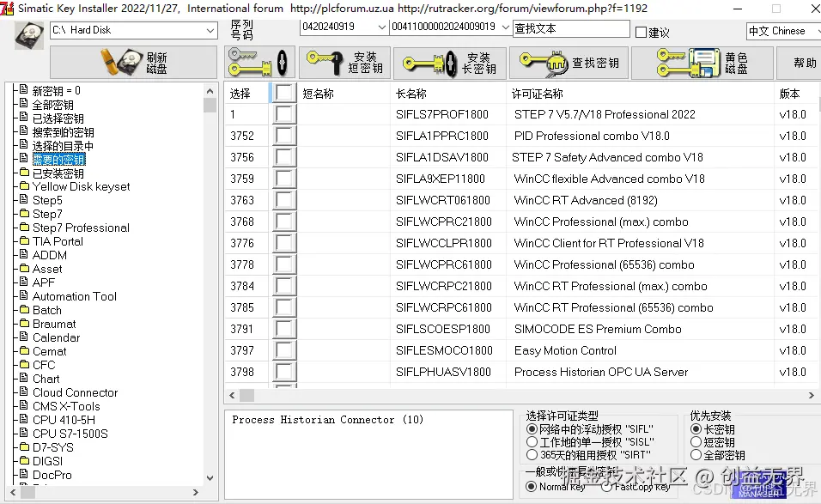Click the double key install icon button
The image size is (821, 504).
click(258, 63)
